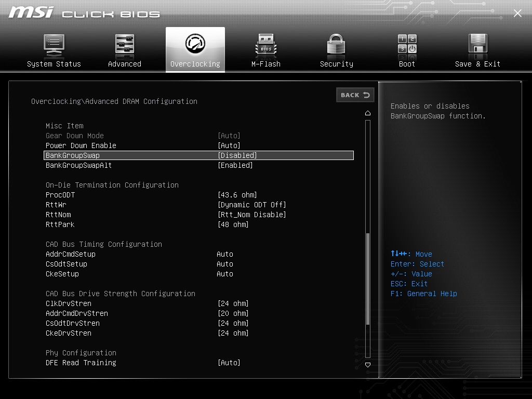
Task: Open Power Down Enable [Auto] value
Action: pyautogui.click(x=229, y=145)
